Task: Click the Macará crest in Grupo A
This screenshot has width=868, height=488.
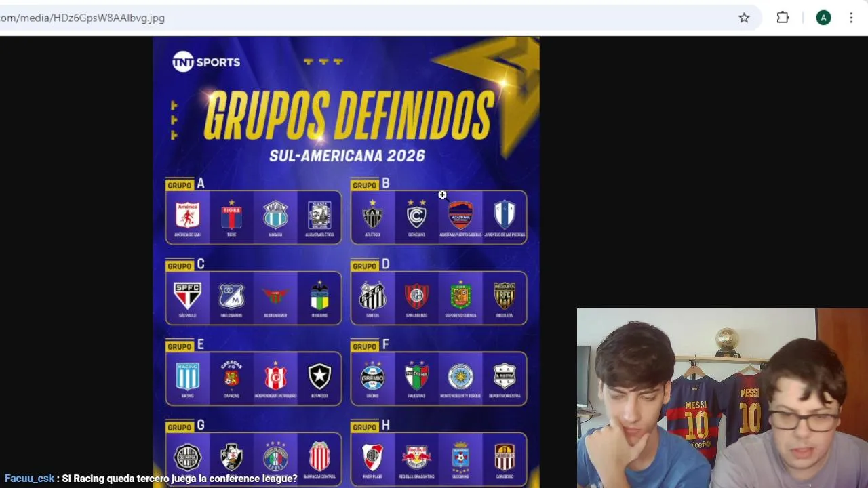Action: coord(275,215)
